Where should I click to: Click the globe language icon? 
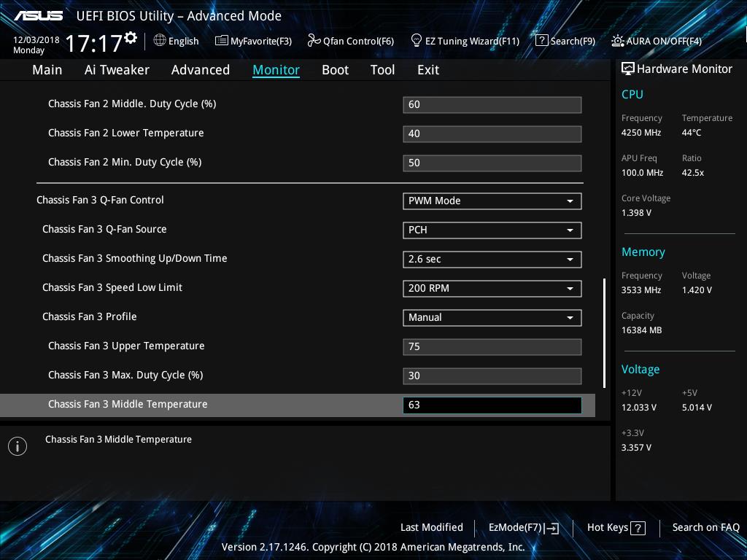[x=160, y=41]
